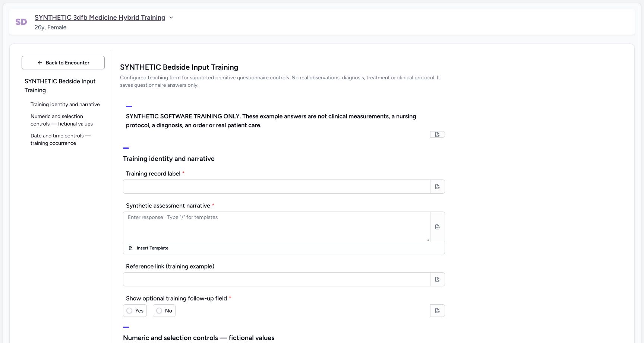Focus the Training record label input
644x343 pixels.
coord(277,187)
